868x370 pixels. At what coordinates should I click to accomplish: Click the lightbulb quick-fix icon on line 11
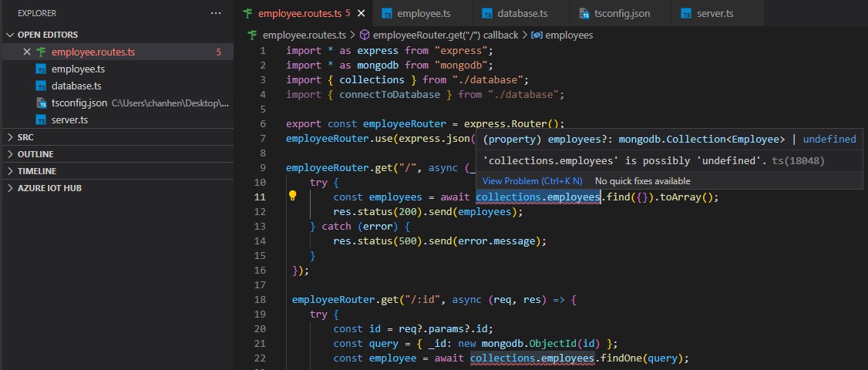tap(293, 196)
